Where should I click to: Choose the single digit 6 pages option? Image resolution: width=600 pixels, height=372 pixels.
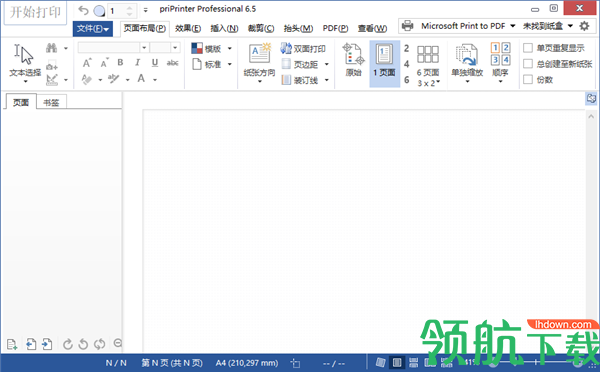tap(406, 80)
